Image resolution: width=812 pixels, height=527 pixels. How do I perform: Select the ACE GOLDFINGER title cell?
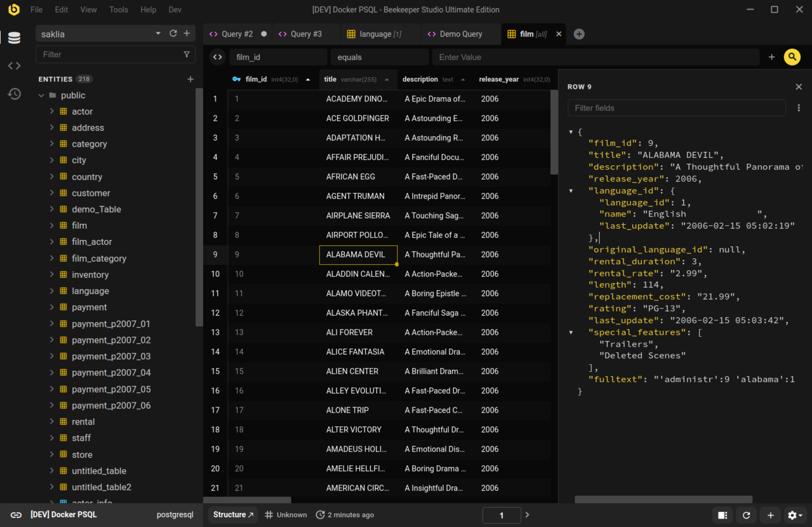358,118
